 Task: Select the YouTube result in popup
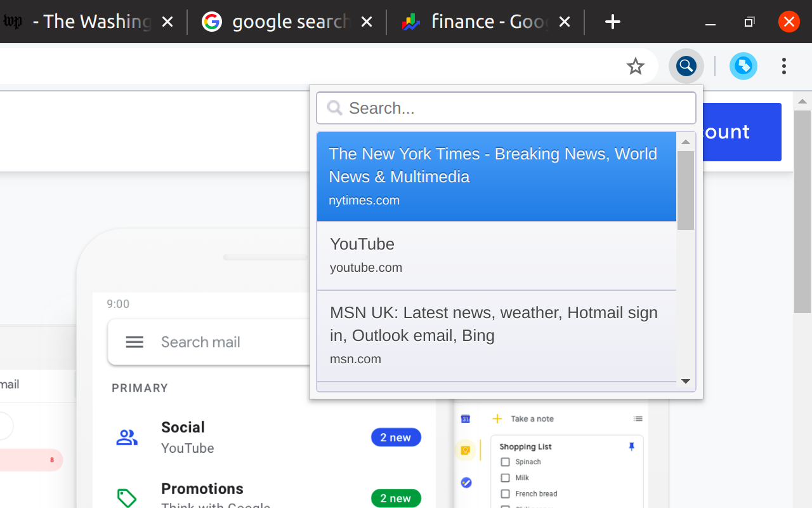click(x=497, y=256)
